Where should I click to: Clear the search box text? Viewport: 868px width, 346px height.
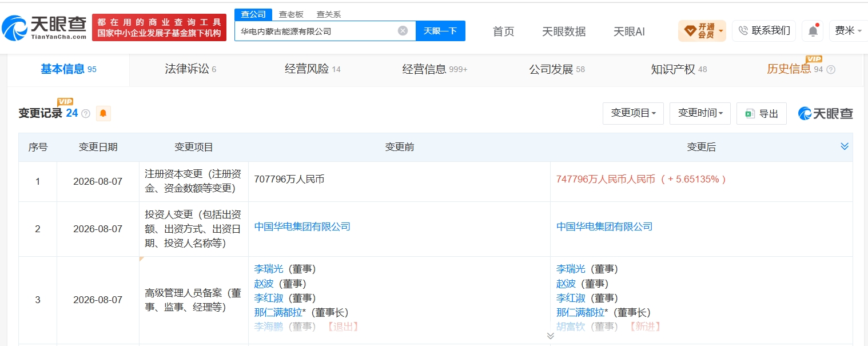pyautogui.click(x=403, y=31)
